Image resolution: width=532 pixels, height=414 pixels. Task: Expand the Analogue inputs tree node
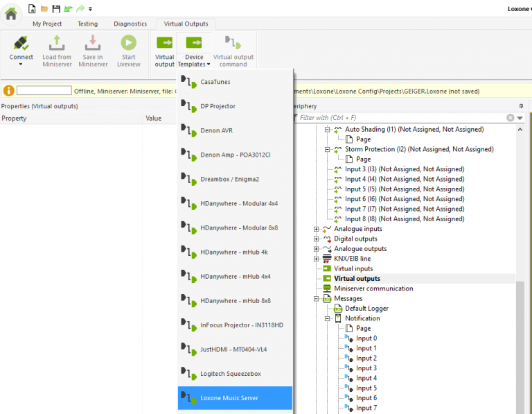click(317, 229)
